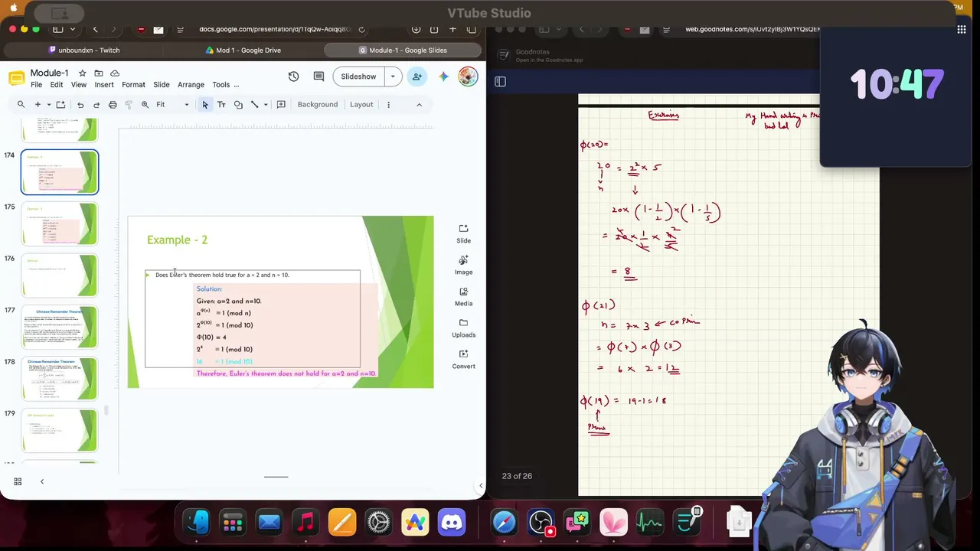
Task: Select the line tool
Action: (x=255, y=105)
